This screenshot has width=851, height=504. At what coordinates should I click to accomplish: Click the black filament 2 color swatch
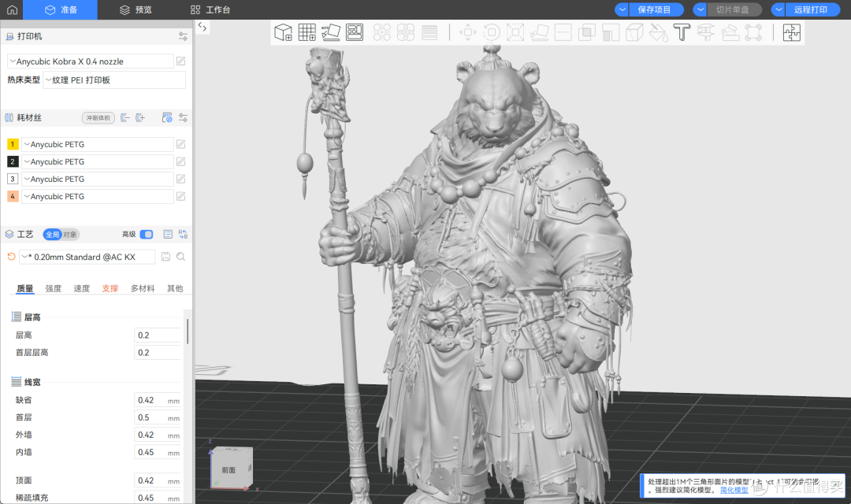(x=13, y=161)
